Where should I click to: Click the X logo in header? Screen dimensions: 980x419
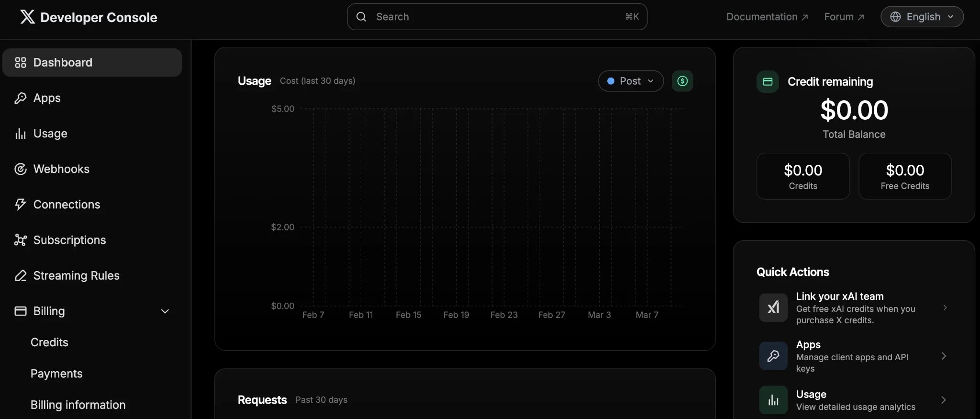tap(27, 17)
